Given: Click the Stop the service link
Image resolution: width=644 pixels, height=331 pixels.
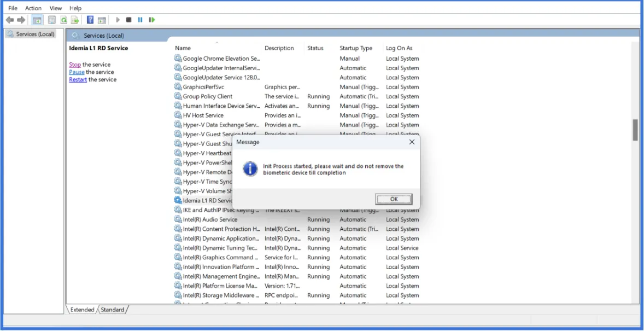Looking at the screenshot, I should 75,65.
